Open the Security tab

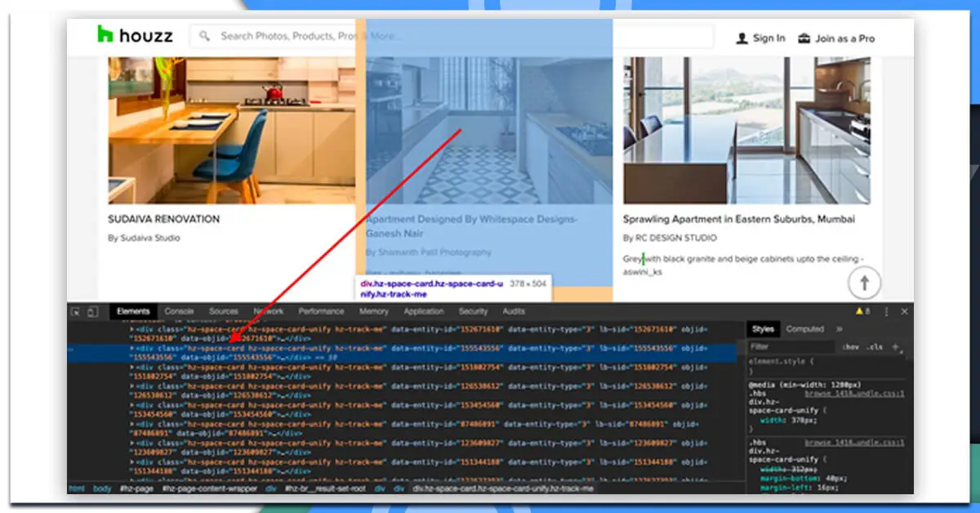click(473, 311)
